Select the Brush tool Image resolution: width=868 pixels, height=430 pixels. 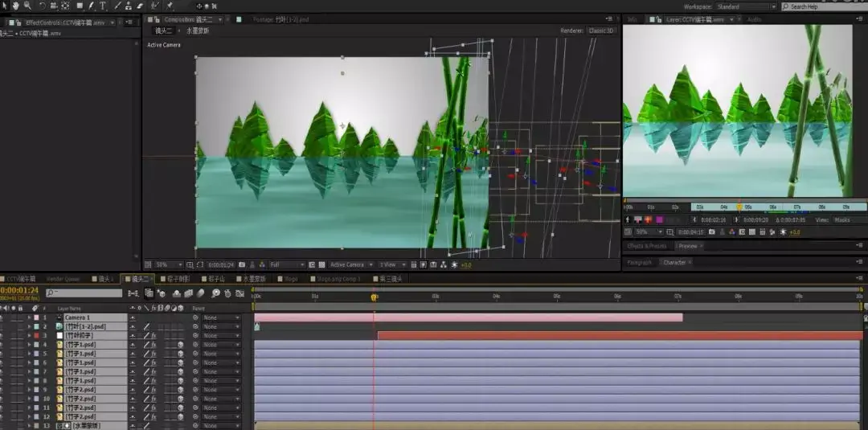117,6
